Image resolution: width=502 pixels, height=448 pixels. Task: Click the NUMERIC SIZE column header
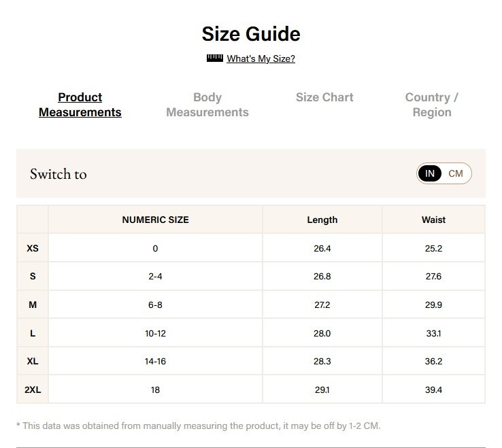(x=155, y=220)
